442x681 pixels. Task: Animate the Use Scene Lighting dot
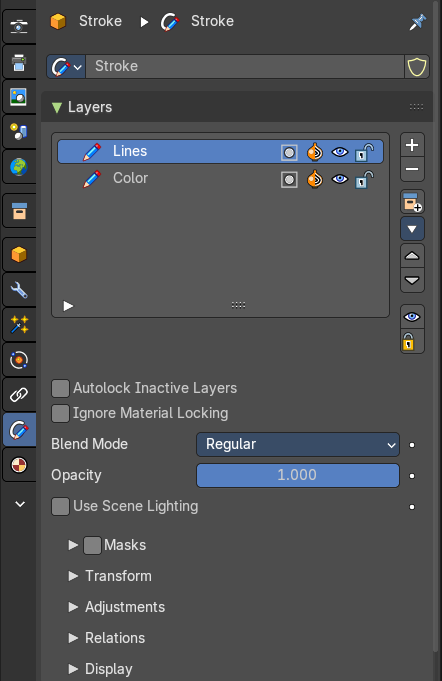tap(412, 507)
